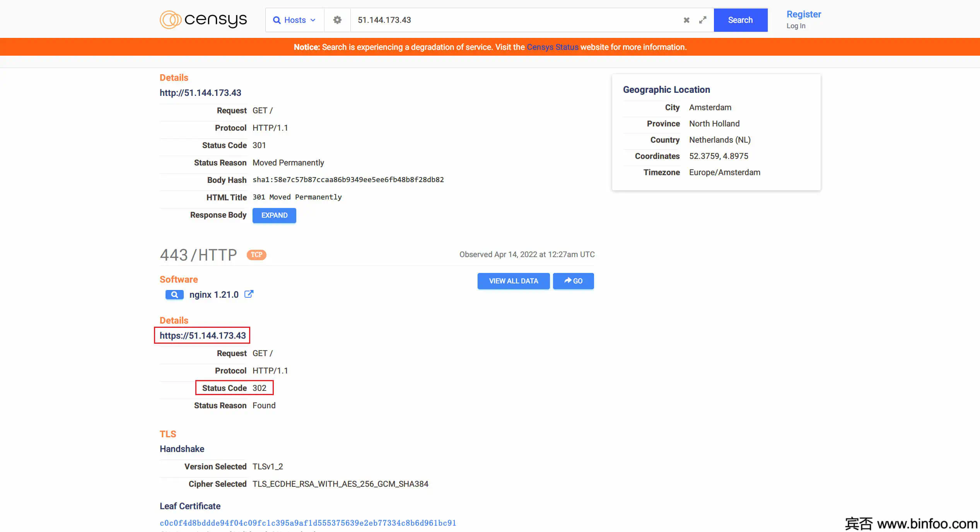Open the Hosts dropdown selector
Viewport: 980px width, 532px height.
[294, 20]
